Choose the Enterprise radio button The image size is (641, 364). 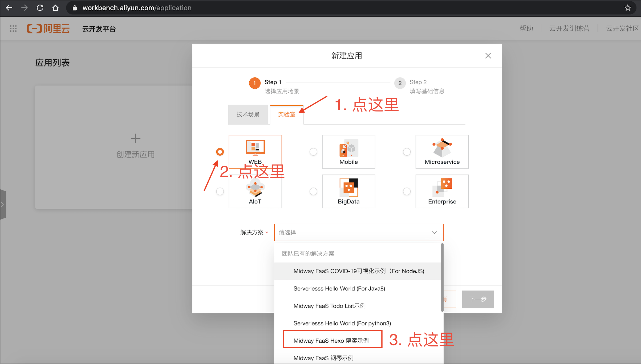pos(407,191)
